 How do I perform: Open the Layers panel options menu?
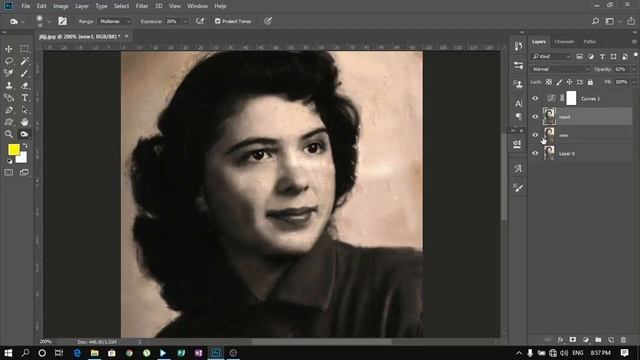point(634,42)
